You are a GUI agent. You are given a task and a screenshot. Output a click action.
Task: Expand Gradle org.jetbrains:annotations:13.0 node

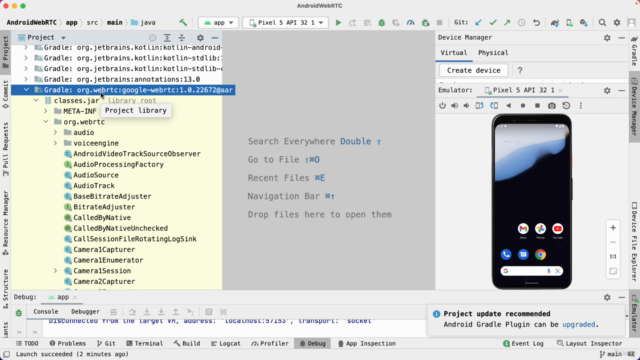(x=26, y=79)
